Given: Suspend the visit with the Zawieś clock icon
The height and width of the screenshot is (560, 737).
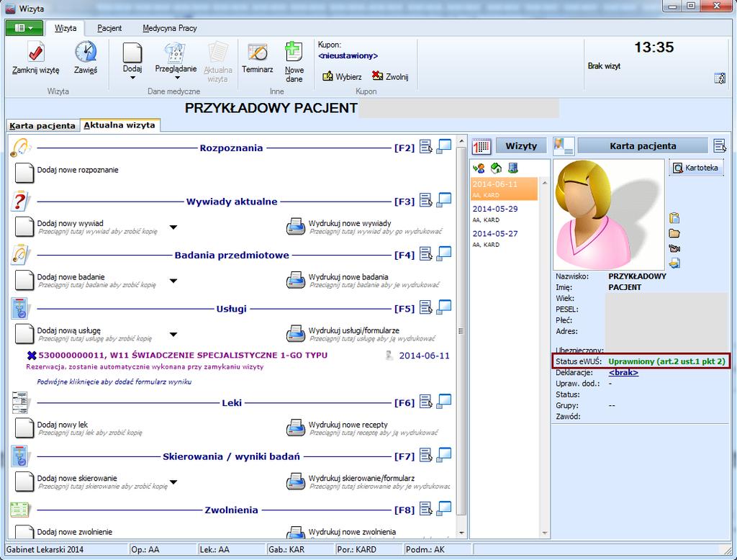Looking at the screenshot, I should [x=86, y=52].
